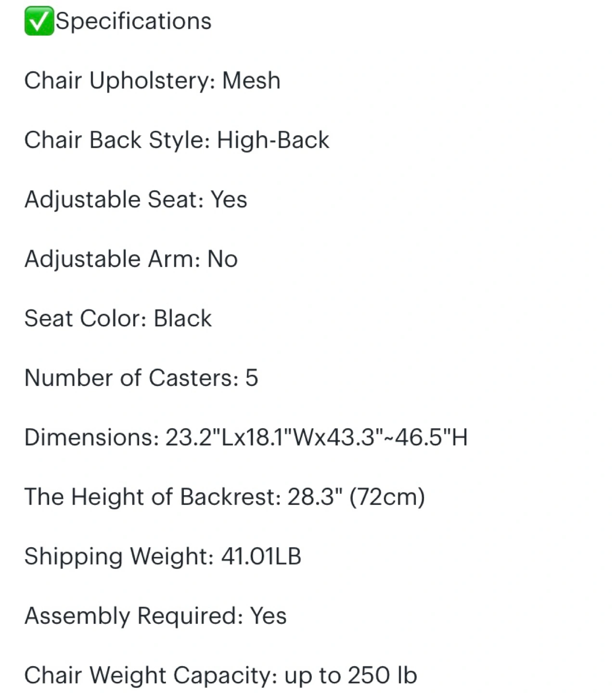Click the Adjustable Seat: Yes line
Screen dimensions: 616x693
click(x=136, y=200)
